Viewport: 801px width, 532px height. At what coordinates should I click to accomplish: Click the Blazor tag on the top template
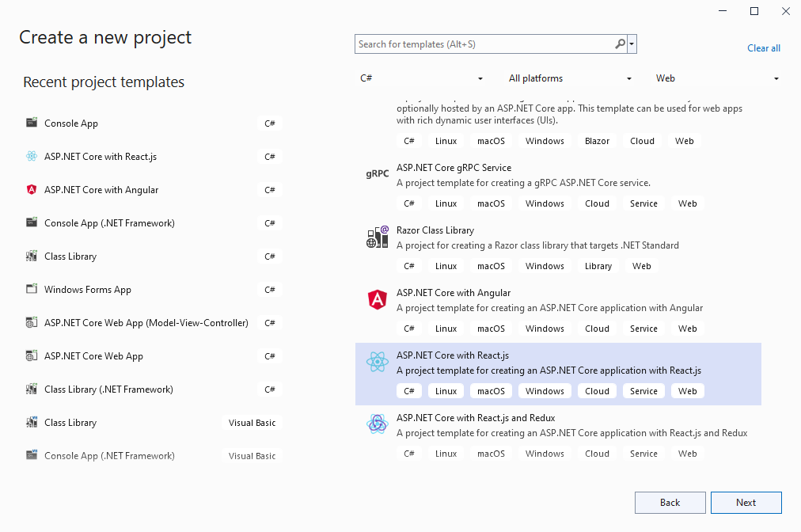coord(597,141)
